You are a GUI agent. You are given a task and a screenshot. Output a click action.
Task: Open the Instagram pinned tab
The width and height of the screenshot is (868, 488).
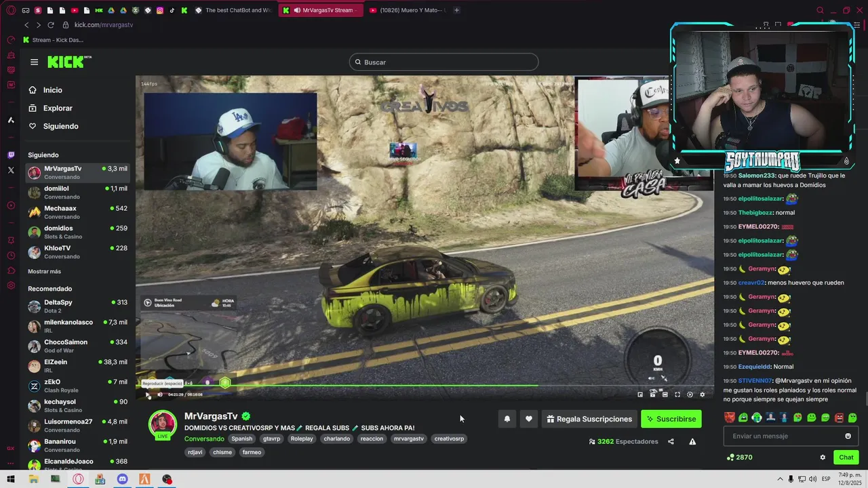160,10
